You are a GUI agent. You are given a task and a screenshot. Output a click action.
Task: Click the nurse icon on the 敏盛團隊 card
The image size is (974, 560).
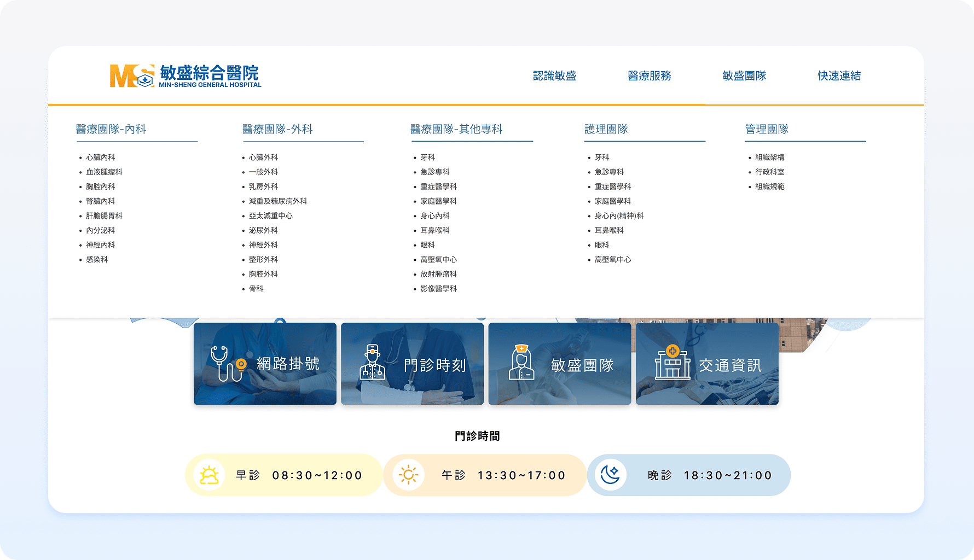tap(521, 362)
